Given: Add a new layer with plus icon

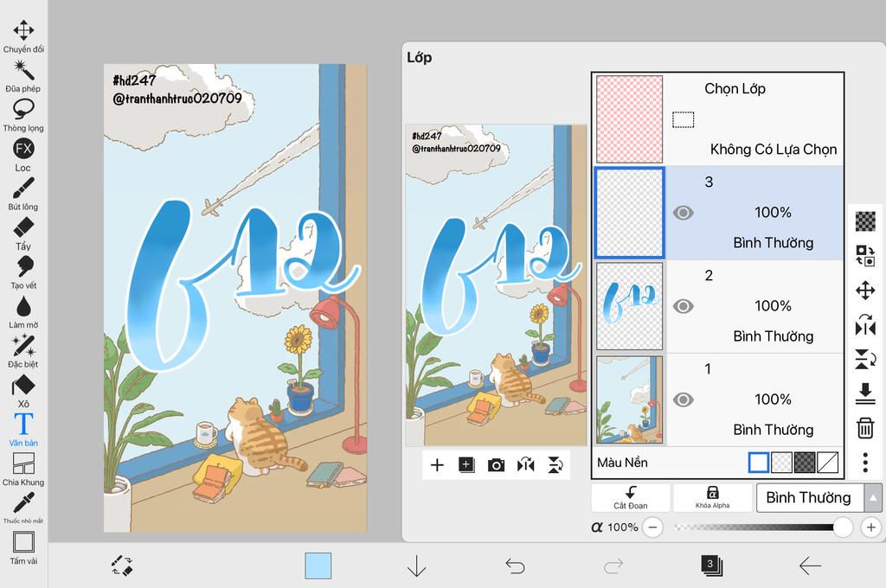Looking at the screenshot, I should 437,465.
